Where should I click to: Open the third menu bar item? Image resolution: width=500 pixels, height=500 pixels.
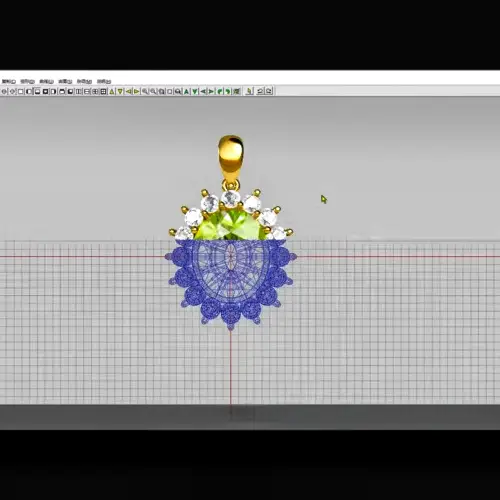[46, 81]
